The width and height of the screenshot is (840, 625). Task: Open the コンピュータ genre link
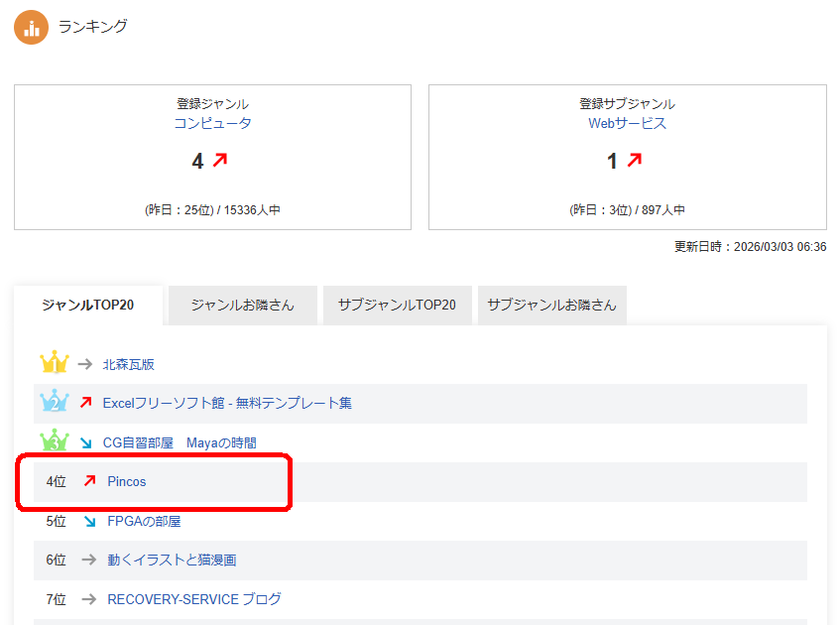point(212,123)
